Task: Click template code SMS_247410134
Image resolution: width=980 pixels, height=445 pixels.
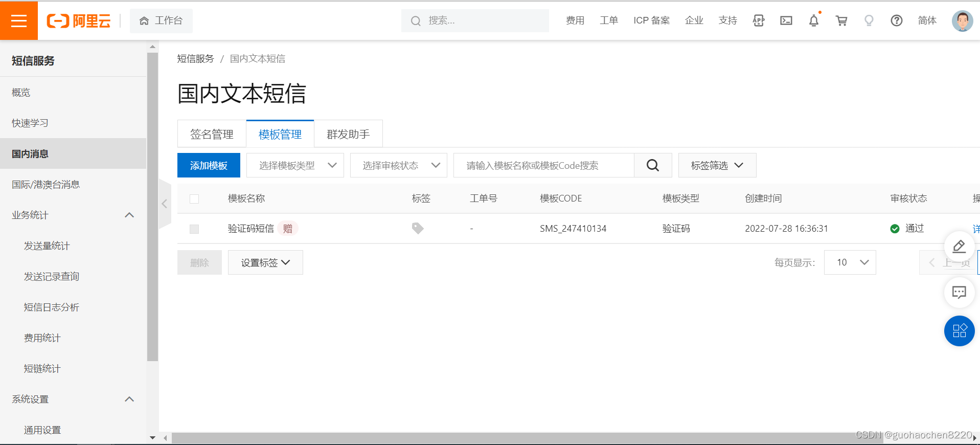Action: click(573, 229)
